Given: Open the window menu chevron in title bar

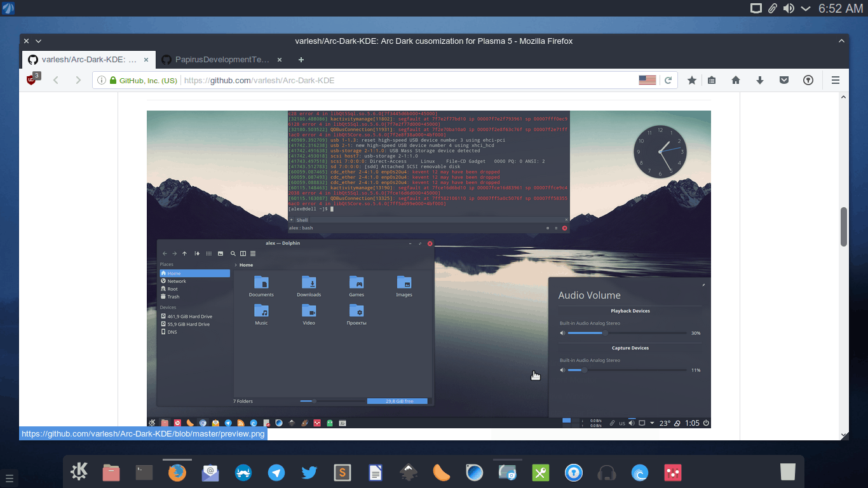Looking at the screenshot, I should pos(39,41).
